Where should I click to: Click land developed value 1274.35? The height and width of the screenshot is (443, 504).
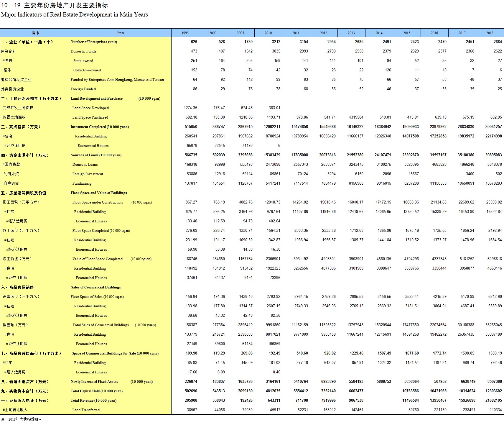click(190, 108)
